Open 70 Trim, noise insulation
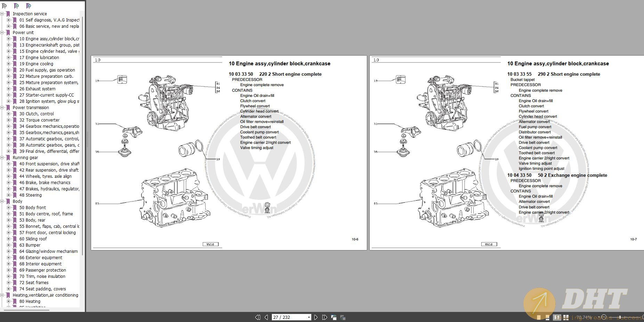Screen dimensions: 644x322 (42, 276)
